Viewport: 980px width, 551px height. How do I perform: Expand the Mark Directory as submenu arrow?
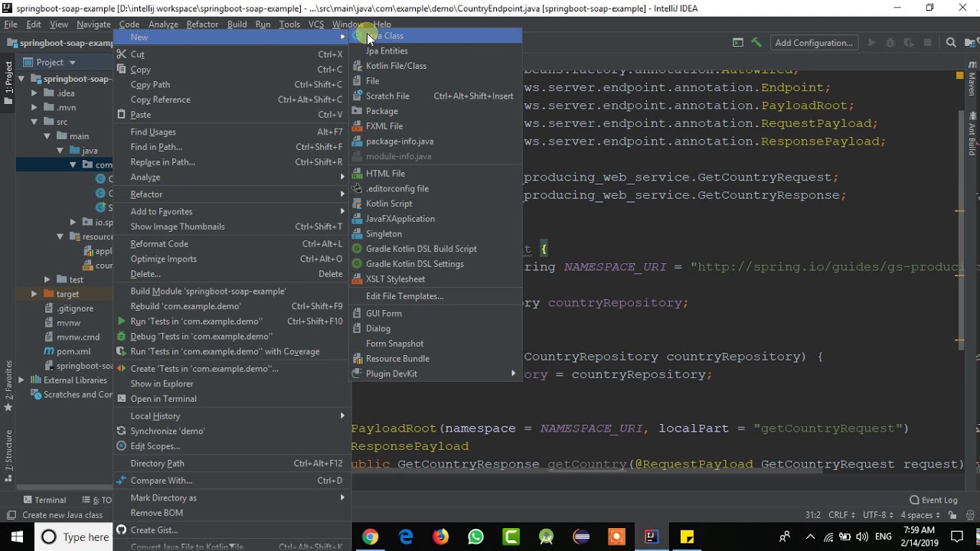[342, 497]
